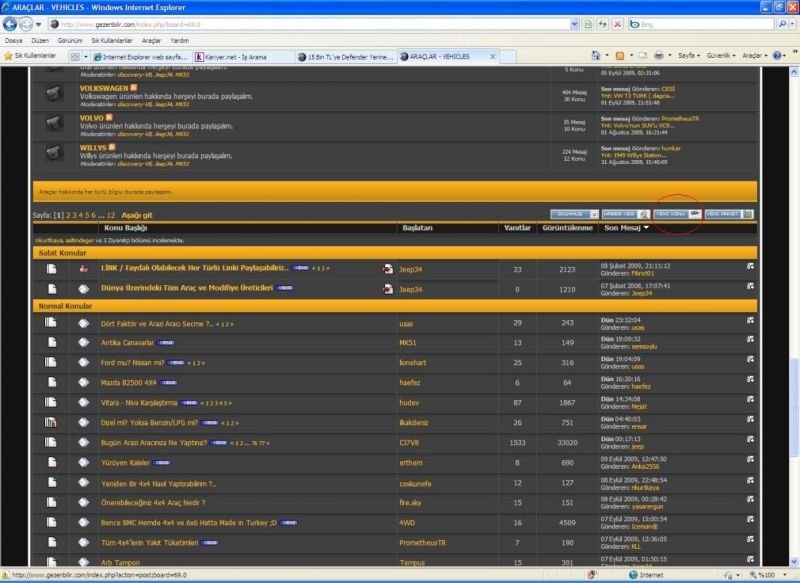
Task: Click last-post icon on the Antika Canavarlar row
Action: tap(750, 339)
